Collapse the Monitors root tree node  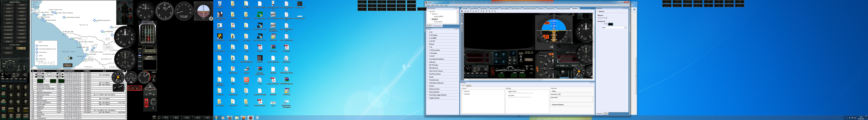(x=428, y=11)
